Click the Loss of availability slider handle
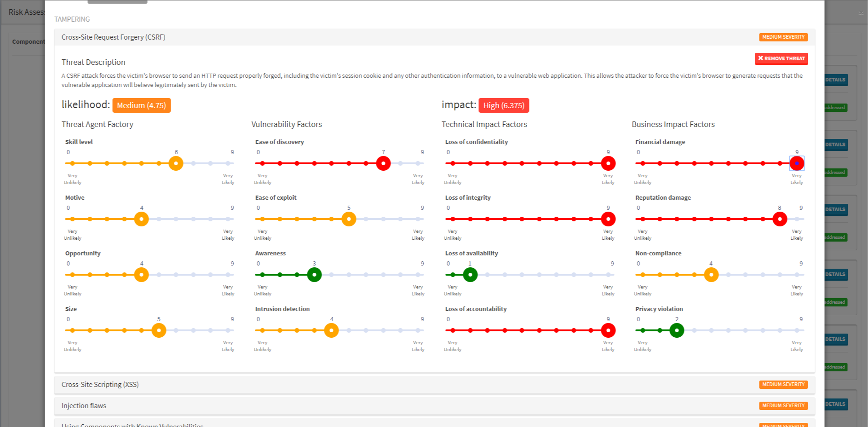The height and width of the screenshot is (427, 868). [x=470, y=275]
